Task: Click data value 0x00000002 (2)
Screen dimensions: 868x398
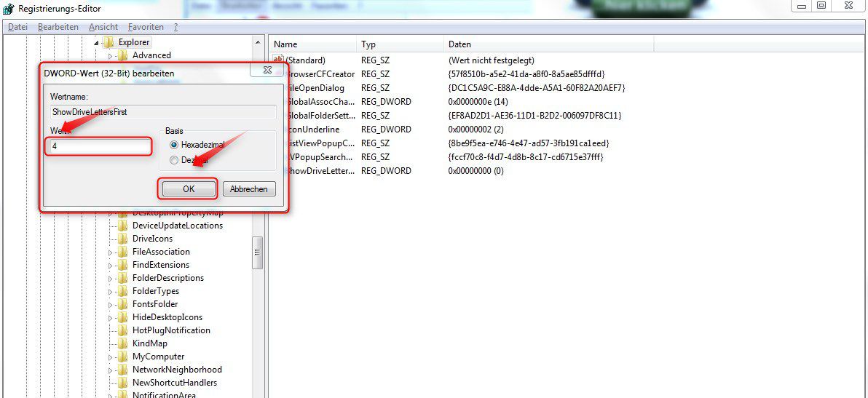Action: pos(476,130)
